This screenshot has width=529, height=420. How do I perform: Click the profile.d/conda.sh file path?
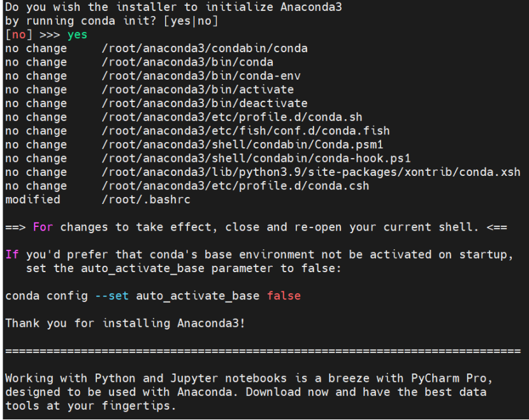pyautogui.click(x=231, y=117)
